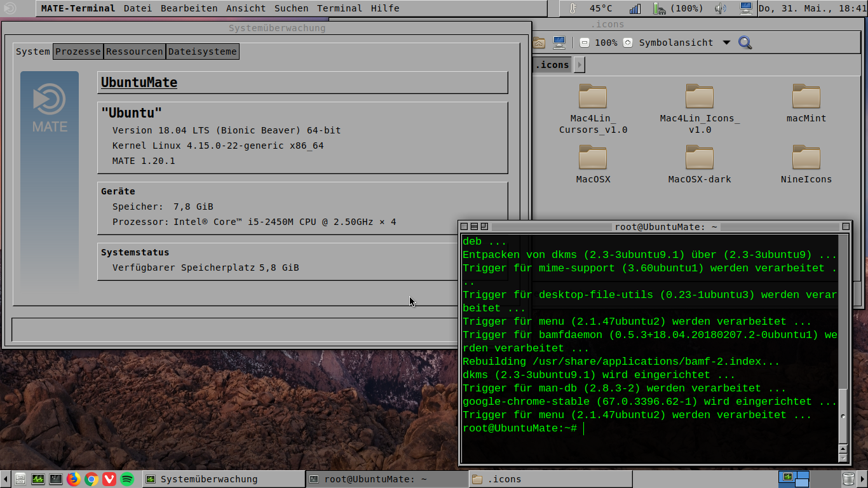Open the system monitor launcher in bottom panel
The height and width of the screenshot is (488, 868).
pyautogui.click(x=38, y=479)
